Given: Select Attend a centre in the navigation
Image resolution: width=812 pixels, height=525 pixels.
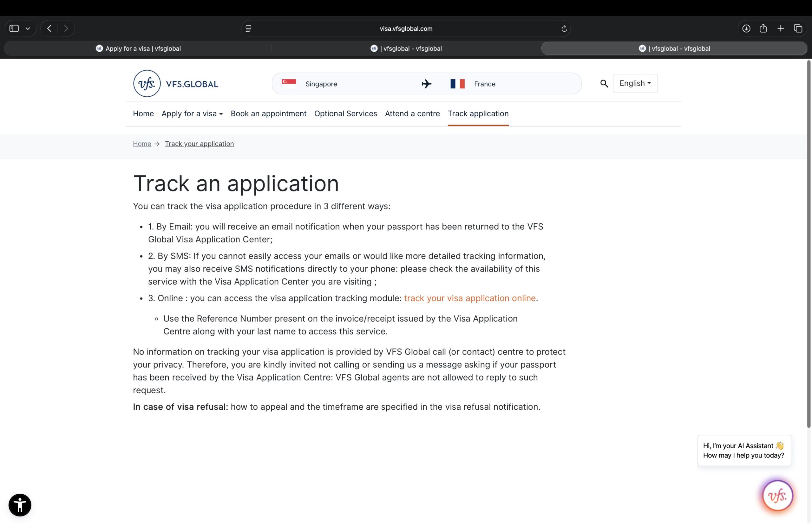Looking at the screenshot, I should tap(412, 113).
